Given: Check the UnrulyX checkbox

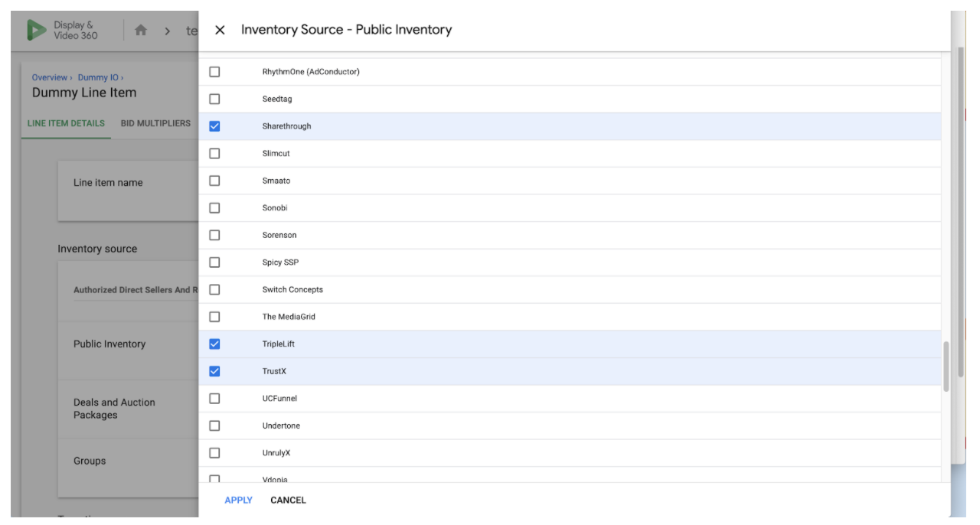Looking at the screenshot, I should coord(214,453).
